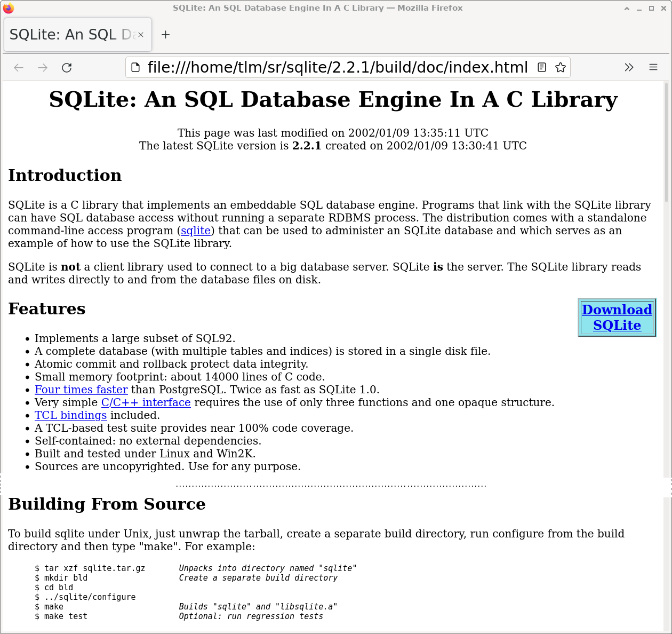672x634 pixels.
Task: Click the Reload page icon
Action: tap(67, 67)
